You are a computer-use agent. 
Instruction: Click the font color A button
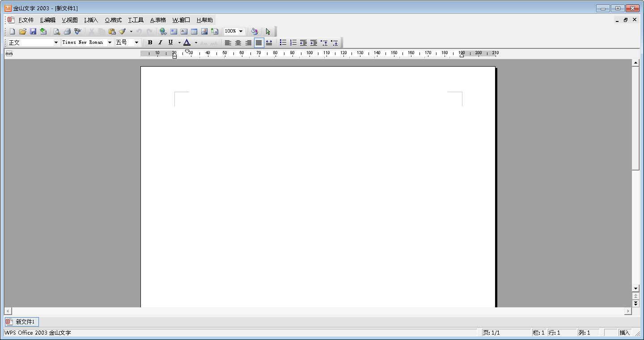pyautogui.click(x=187, y=42)
